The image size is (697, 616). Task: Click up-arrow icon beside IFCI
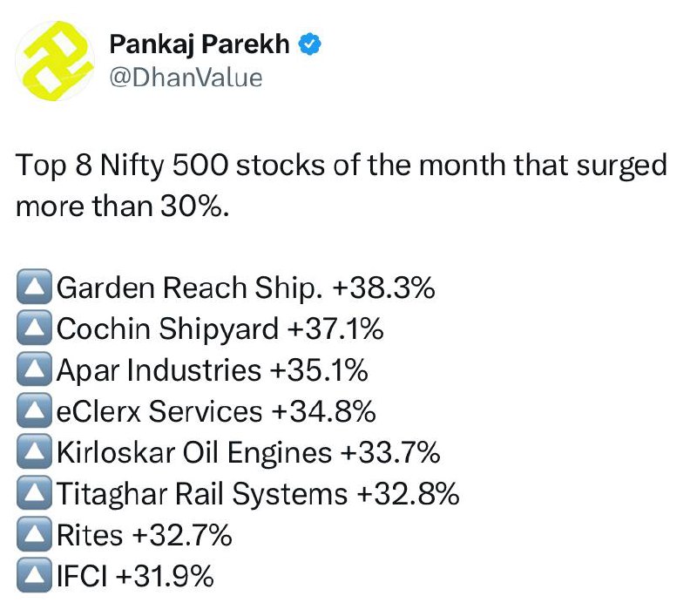[x=34, y=575]
